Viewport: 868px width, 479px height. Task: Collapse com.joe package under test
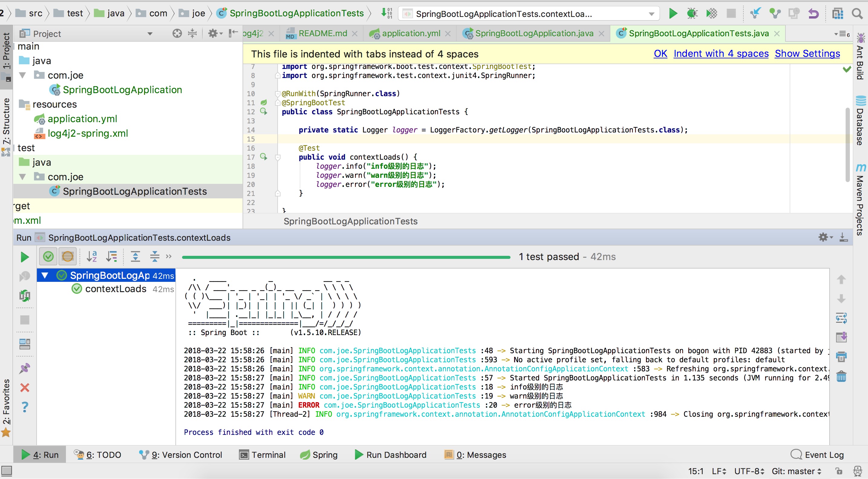click(x=23, y=177)
